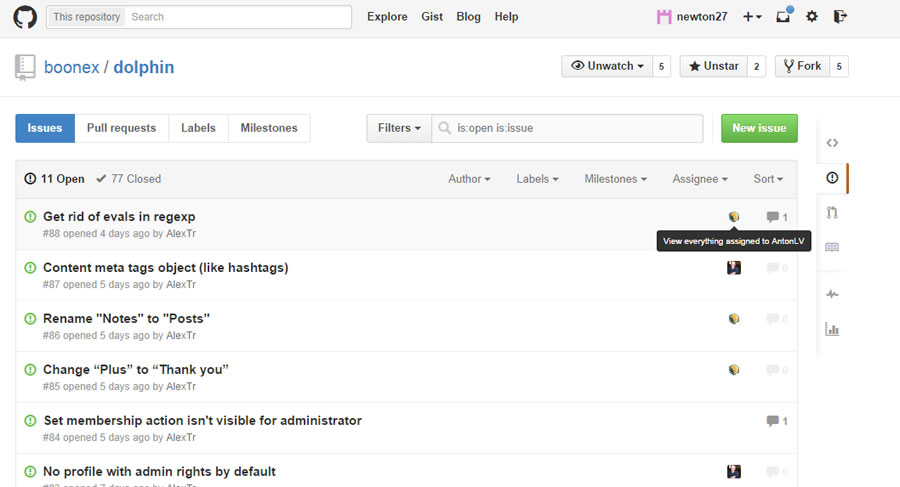
Task: Click the New issue button
Action: (759, 128)
